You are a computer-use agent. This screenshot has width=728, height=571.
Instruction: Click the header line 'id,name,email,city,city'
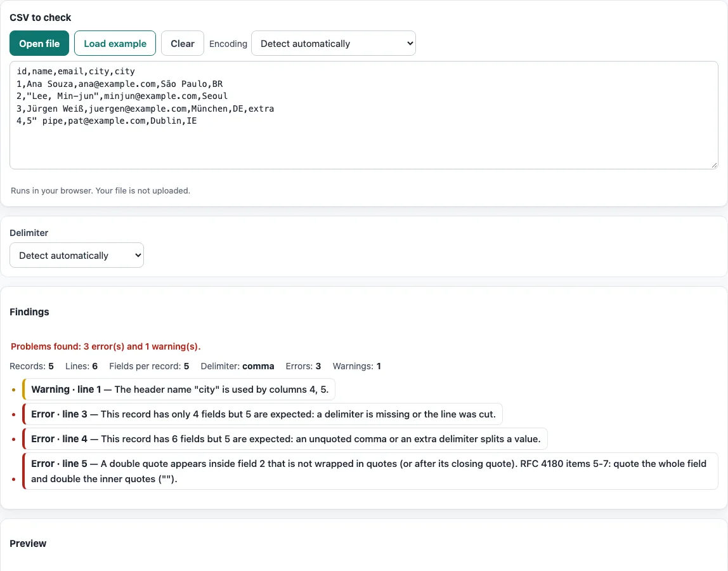[75, 71]
